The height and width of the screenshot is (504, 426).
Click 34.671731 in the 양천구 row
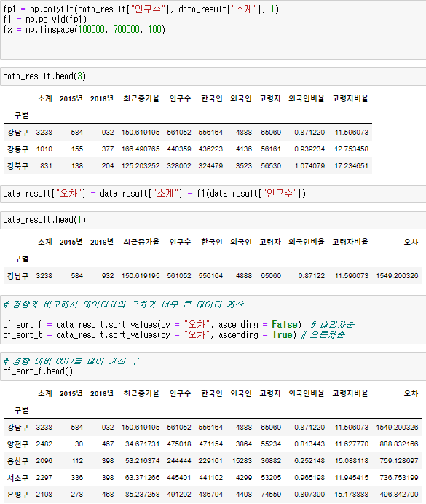click(142, 444)
